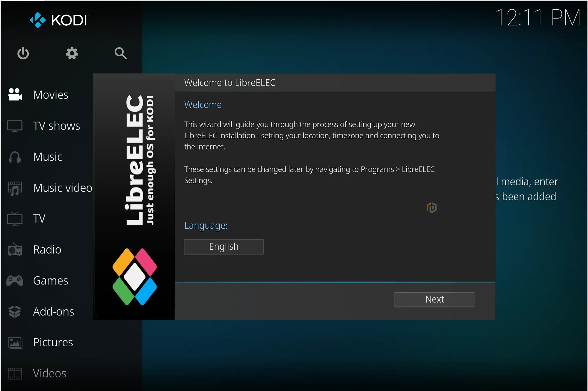The width and height of the screenshot is (588, 391).
Task: Click Next in the LibreELEC wizard
Action: (434, 299)
